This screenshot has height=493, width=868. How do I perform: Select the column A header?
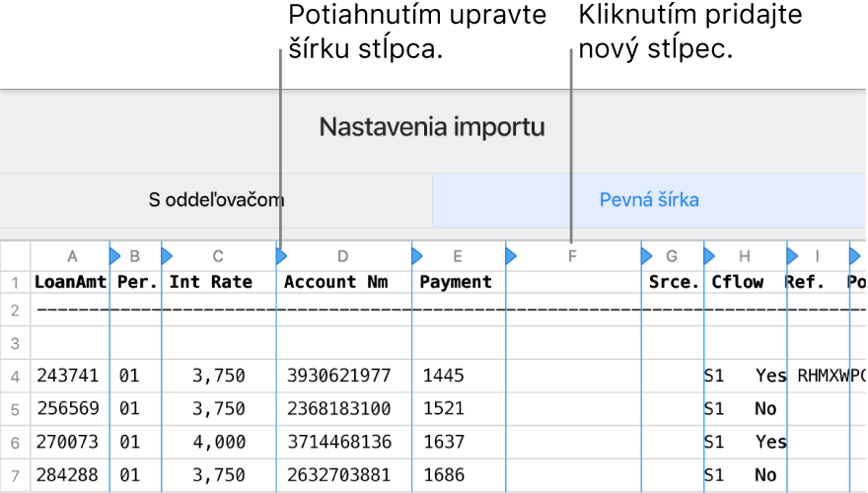pyautogui.click(x=72, y=256)
